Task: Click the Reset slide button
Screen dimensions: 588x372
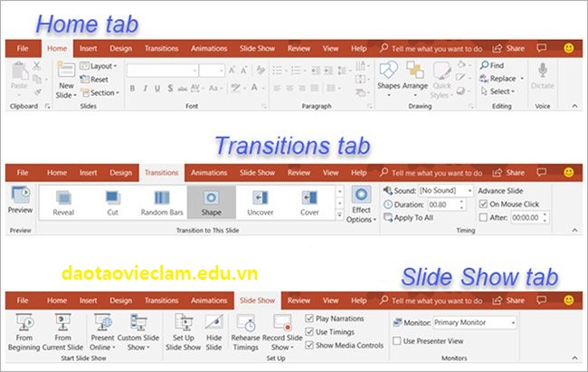Action: pyautogui.click(x=94, y=80)
